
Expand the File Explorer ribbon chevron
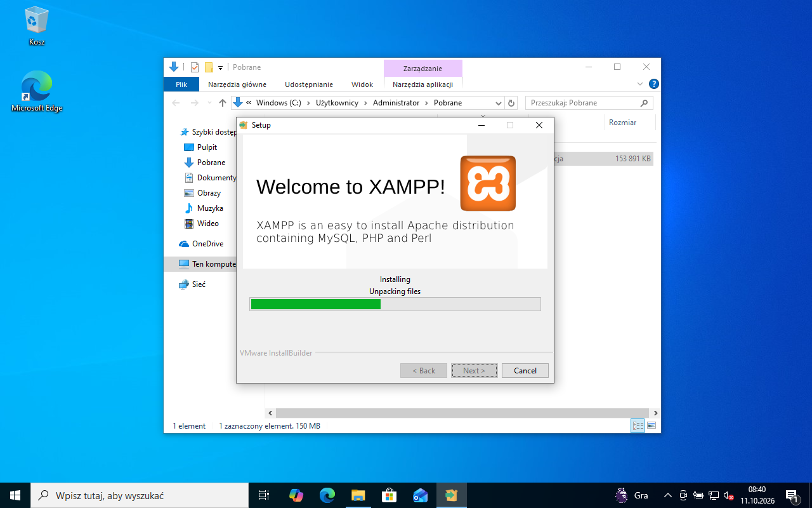640,84
